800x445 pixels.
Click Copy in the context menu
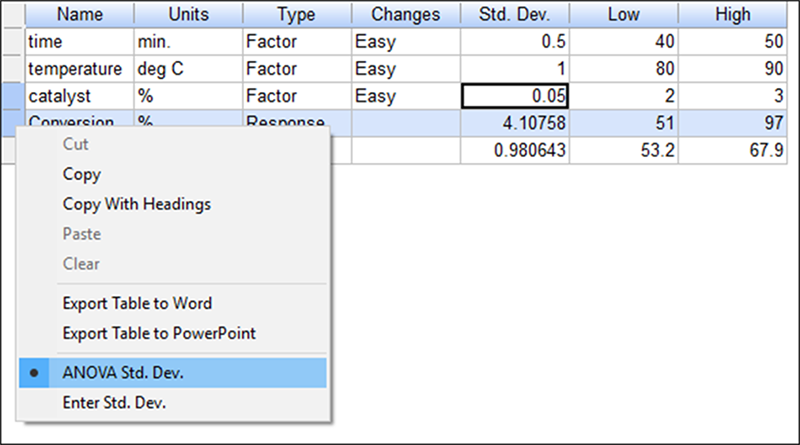[81, 174]
